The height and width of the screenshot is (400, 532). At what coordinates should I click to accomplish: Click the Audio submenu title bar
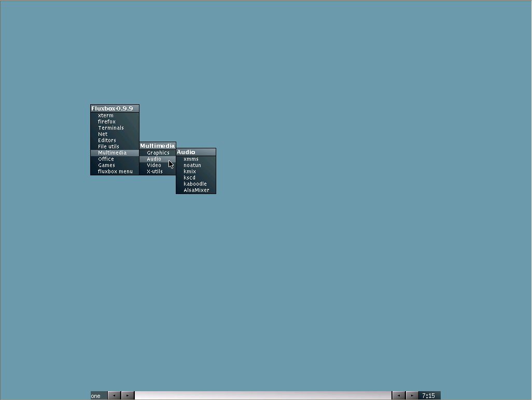click(x=196, y=152)
